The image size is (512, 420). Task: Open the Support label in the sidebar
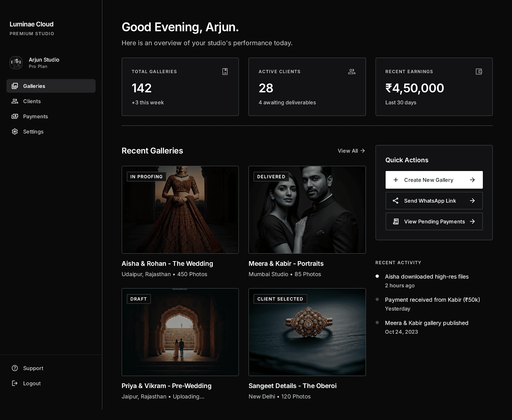(33, 368)
